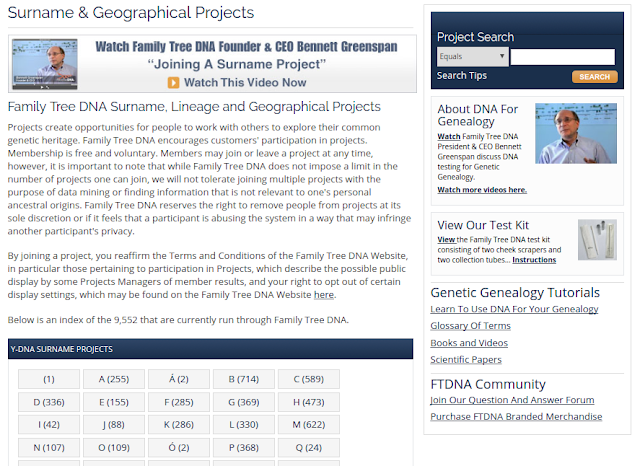
Task: Select the I (42) surname button
Action: click(49, 425)
